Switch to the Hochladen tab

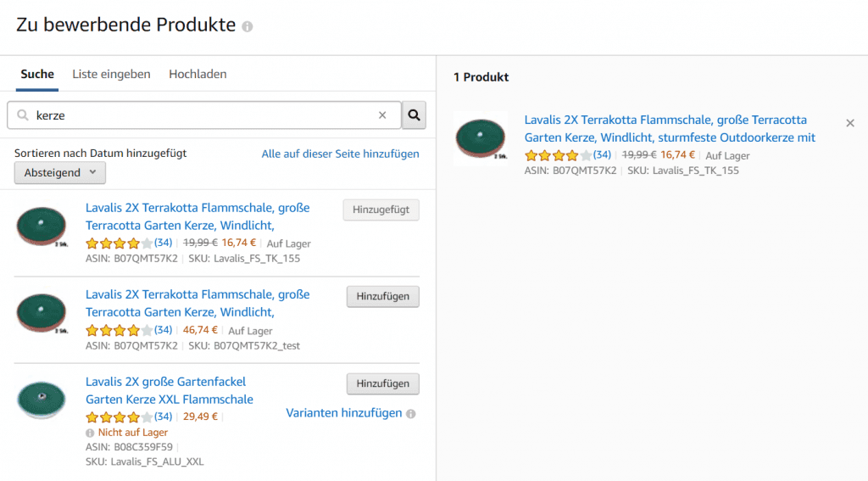(198, 75)
